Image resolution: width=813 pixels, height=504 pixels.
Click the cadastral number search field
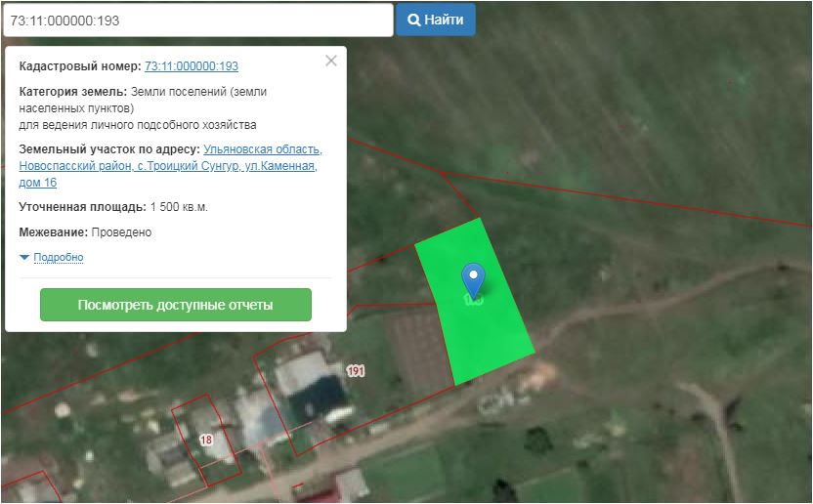[x=198, y=21]
